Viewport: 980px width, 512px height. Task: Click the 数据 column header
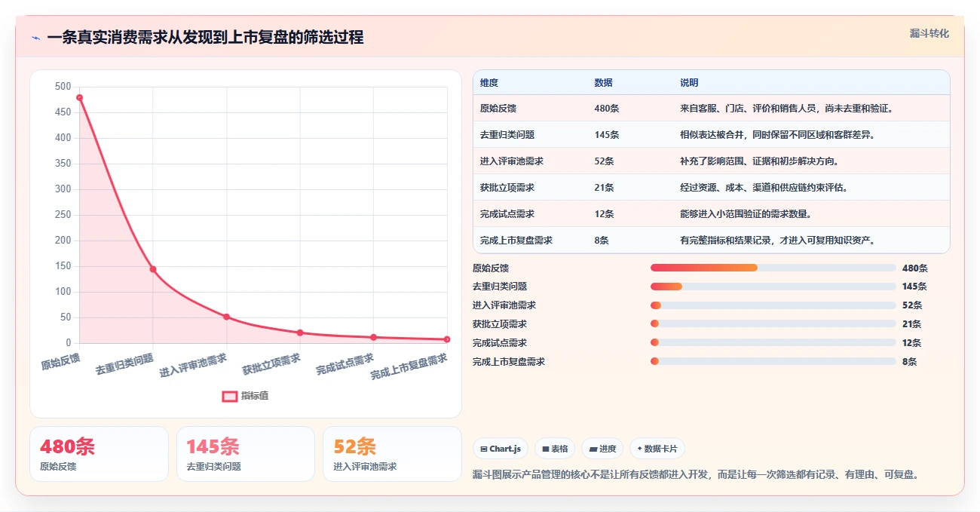click(x=603, y=83)
